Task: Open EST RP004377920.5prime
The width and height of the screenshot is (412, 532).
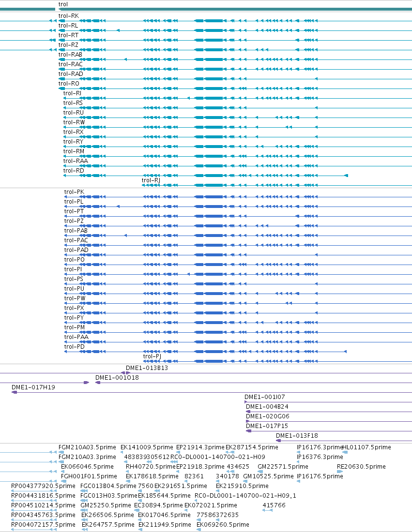Action: [x=43, y=486]
